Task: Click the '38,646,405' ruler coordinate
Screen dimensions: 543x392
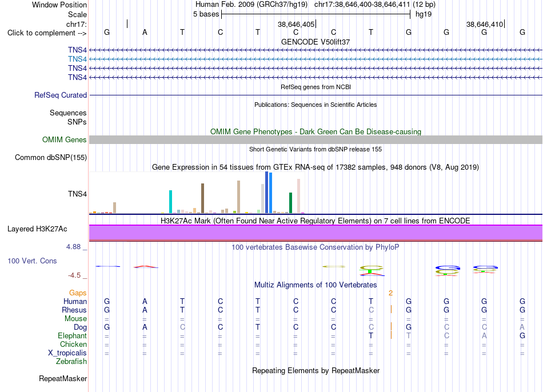Action: pos(296,24)
